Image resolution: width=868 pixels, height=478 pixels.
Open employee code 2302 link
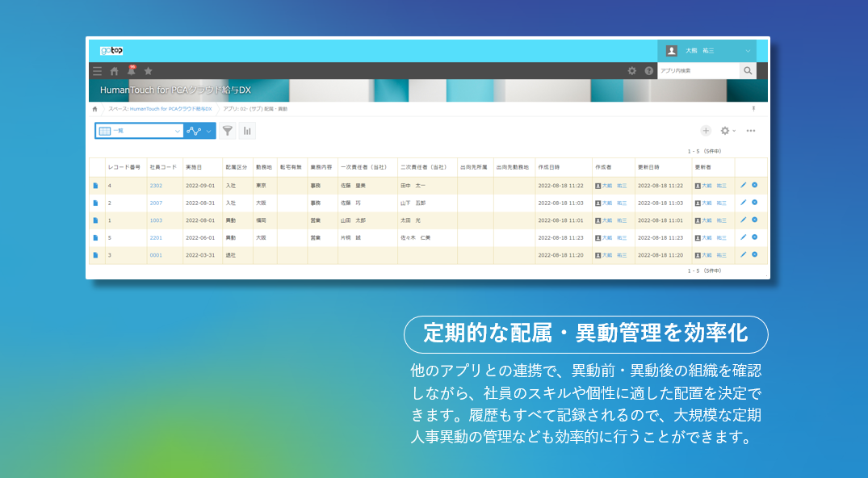156,186
